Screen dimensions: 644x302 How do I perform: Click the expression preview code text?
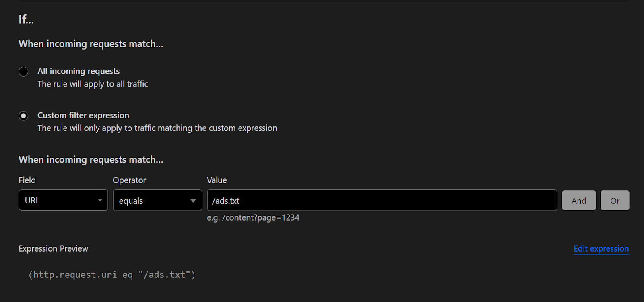coord(112,275)
